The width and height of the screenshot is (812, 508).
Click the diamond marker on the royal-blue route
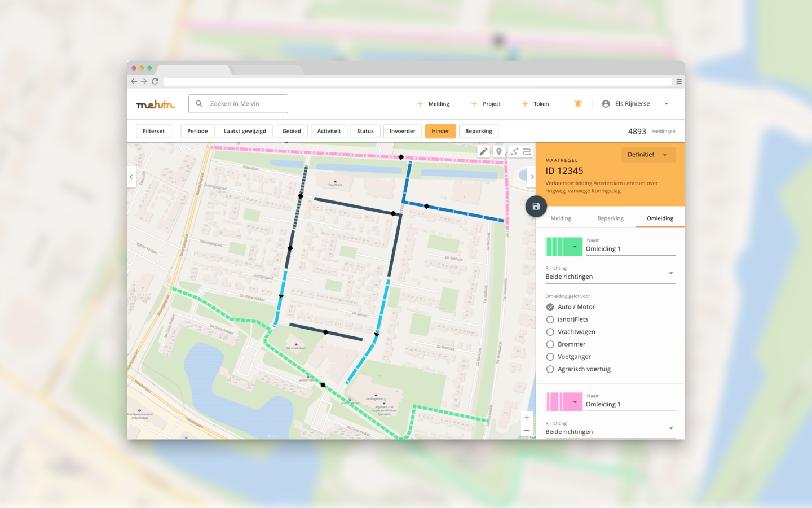(x=427, y=207)
